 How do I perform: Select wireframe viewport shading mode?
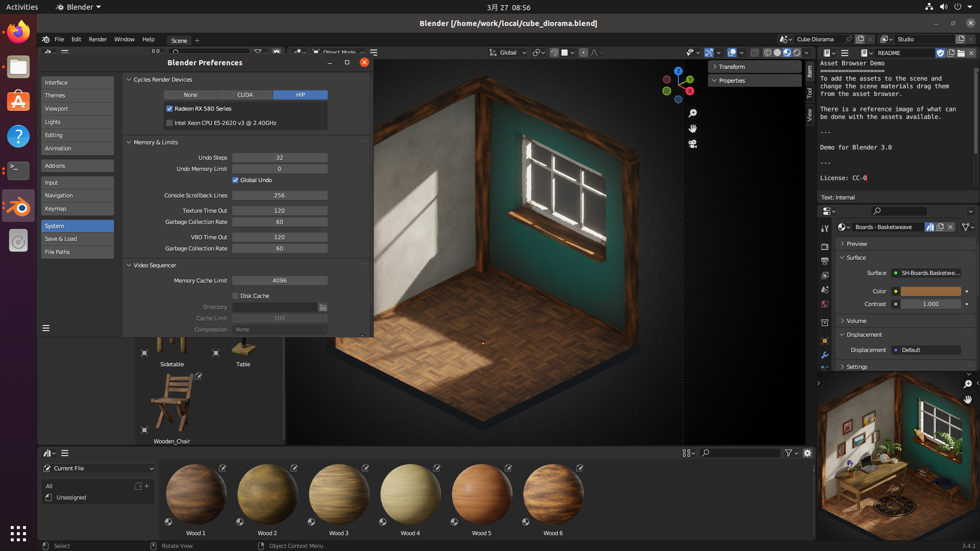(x=767, y=53)
